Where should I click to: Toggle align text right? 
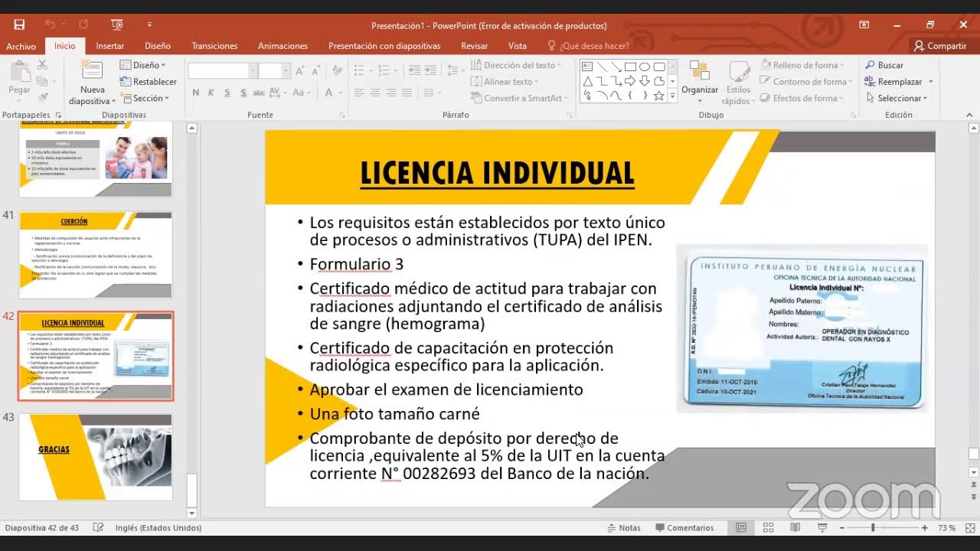pos(391,93)
